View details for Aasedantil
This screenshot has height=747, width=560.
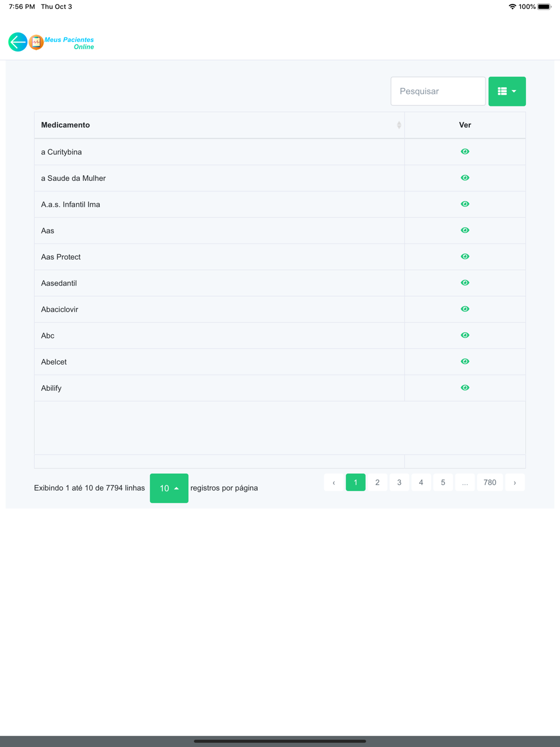[x=465, y=283]
